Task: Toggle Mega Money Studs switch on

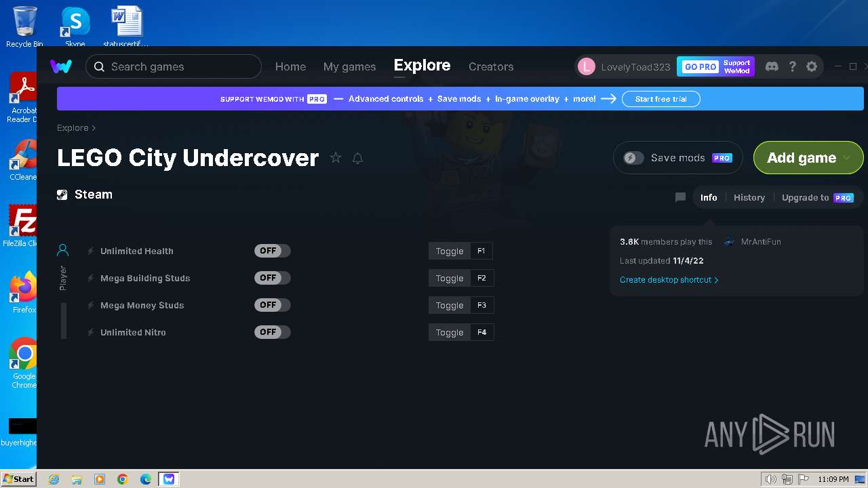Action: [x=273, y=305]
